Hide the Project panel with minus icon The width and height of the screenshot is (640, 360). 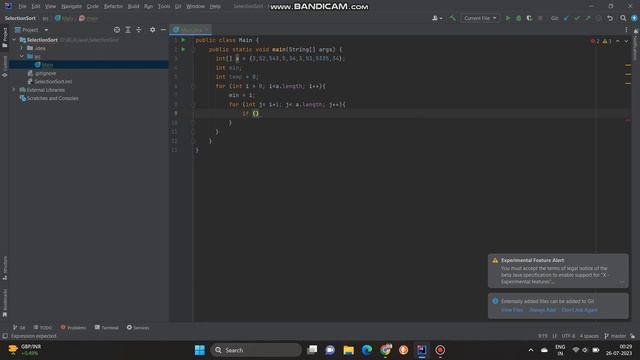163,30
